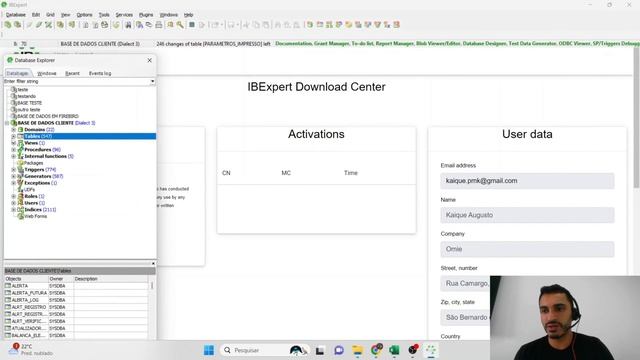Click the magnifier find toolbar icon
640x360 pixels.
180,25
